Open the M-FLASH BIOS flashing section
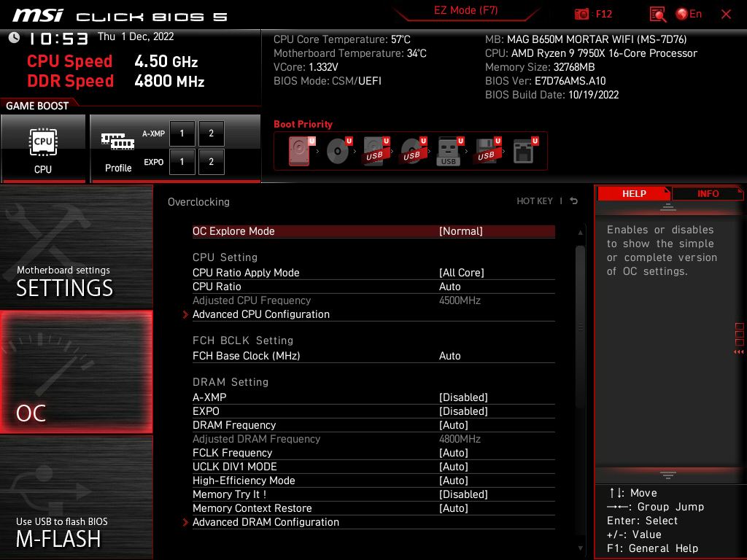Image resolution: width=747 pixels, height=560 pixels. 76,497
